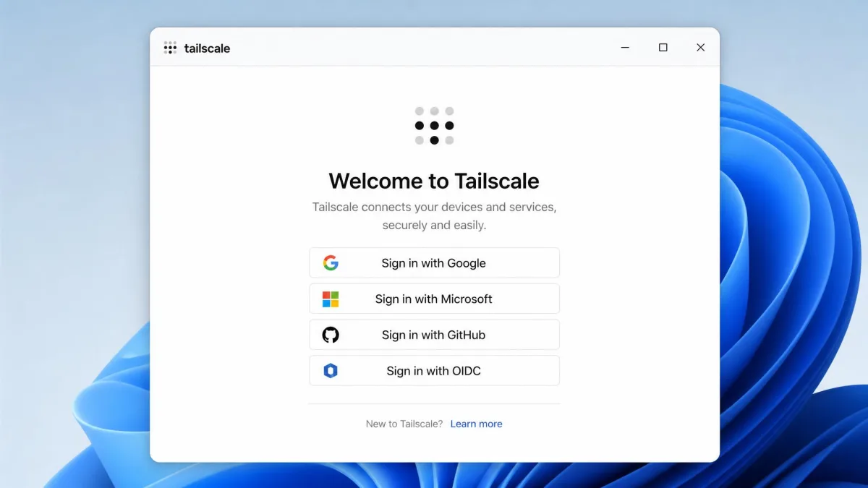Click the large Tailscale dot-grid logo
868x488 pixels.
434,126
